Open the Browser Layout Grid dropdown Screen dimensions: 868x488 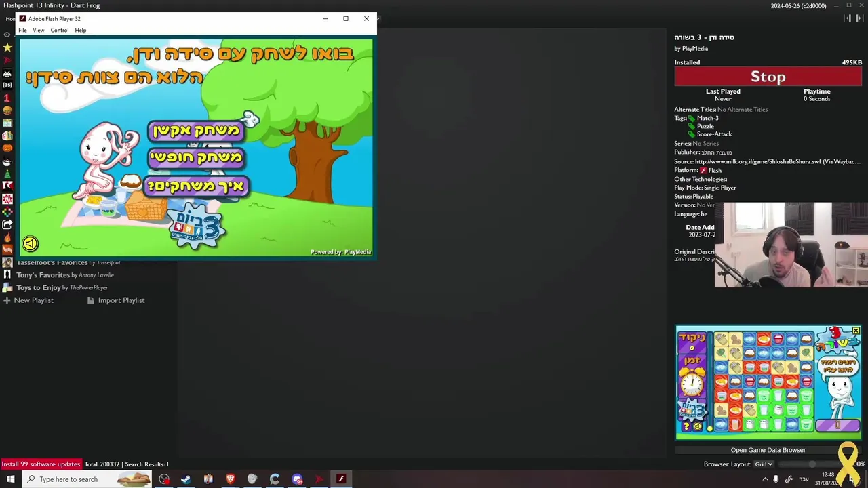click(764, 464)
